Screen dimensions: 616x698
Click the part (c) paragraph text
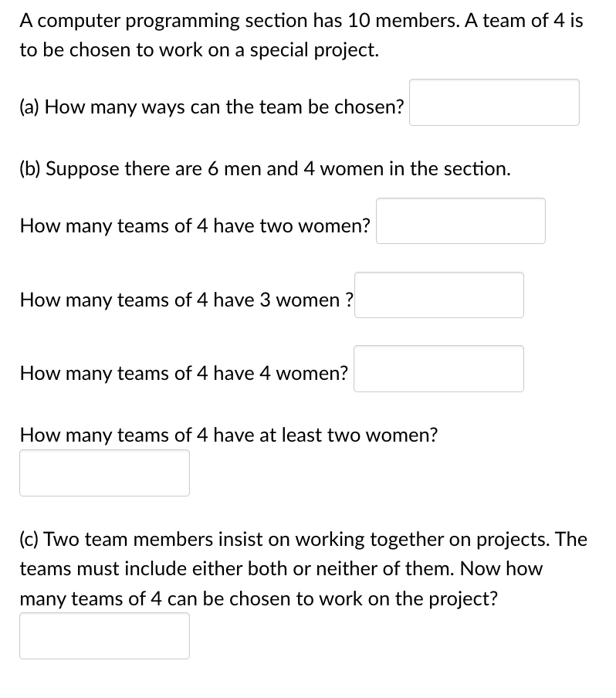(303, 568)
